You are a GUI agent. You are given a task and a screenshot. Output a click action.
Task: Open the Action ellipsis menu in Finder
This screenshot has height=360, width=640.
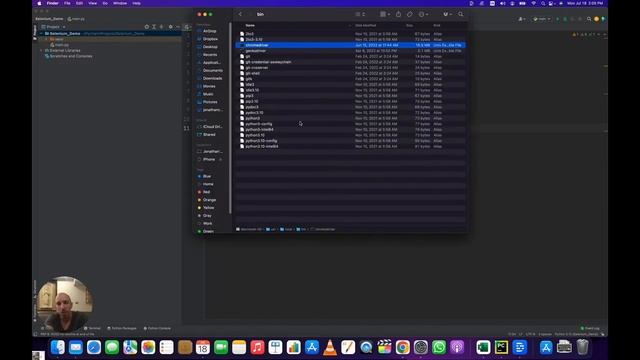423,14
